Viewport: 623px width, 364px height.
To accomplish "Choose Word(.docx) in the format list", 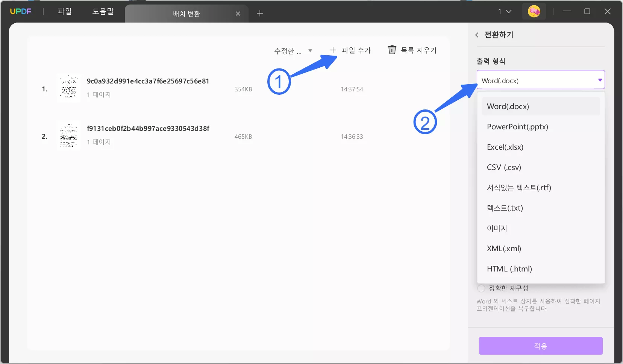I will pos(541,106).
